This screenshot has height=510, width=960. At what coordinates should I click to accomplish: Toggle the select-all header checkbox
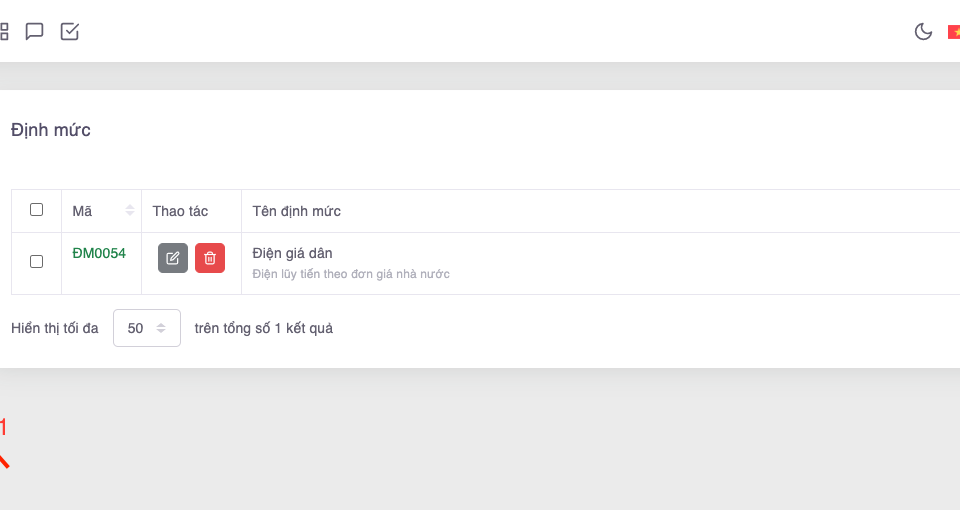coord(37,210)
